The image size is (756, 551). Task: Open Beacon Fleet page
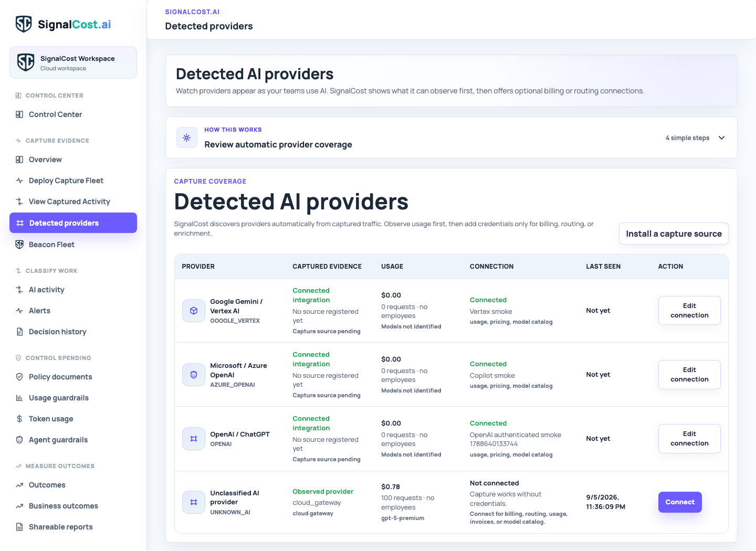pyautogui.click(x=73, y=245)
